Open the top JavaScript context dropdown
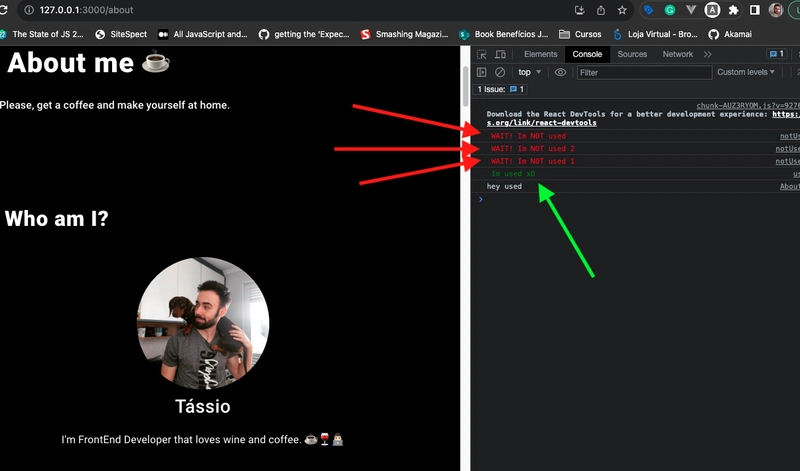800x471 pixels. [x=529, y=72]
